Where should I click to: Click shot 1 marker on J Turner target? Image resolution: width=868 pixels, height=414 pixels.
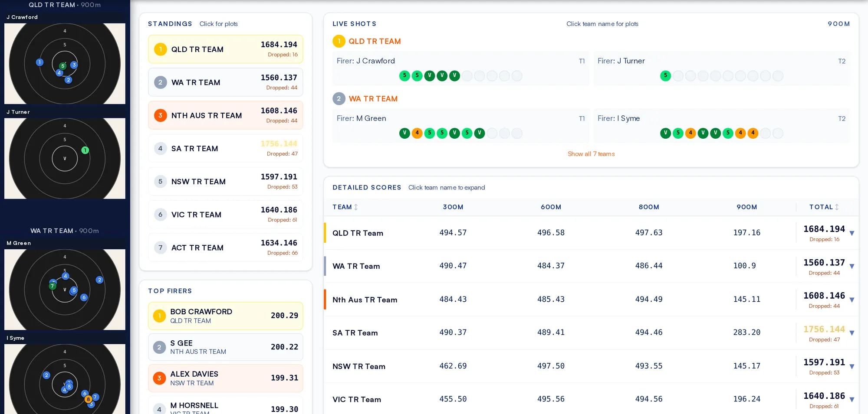point(85,150)
